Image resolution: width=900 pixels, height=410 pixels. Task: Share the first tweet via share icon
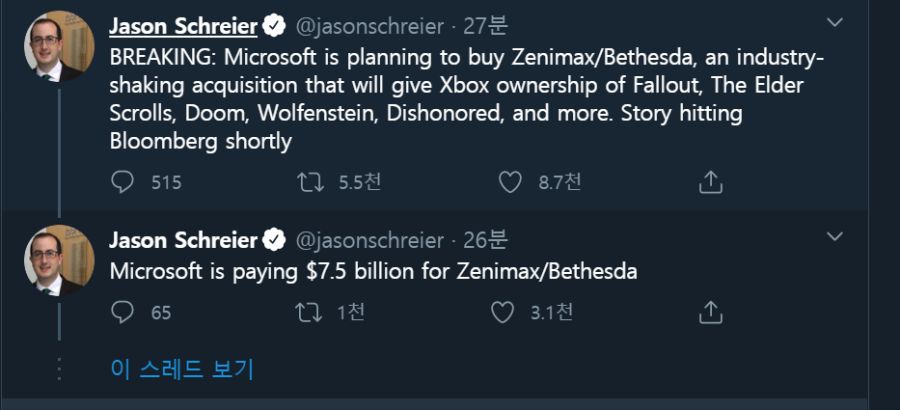pyautogui.click(x=710, y=182)
